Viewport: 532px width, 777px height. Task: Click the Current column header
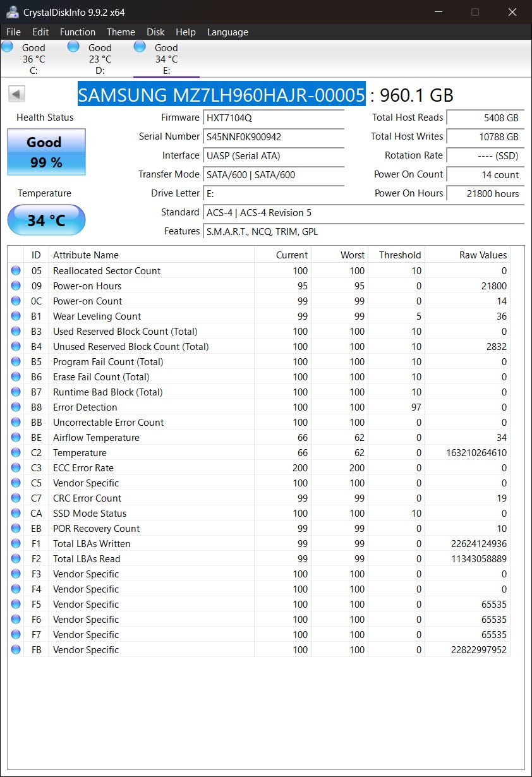coord(283,255)
